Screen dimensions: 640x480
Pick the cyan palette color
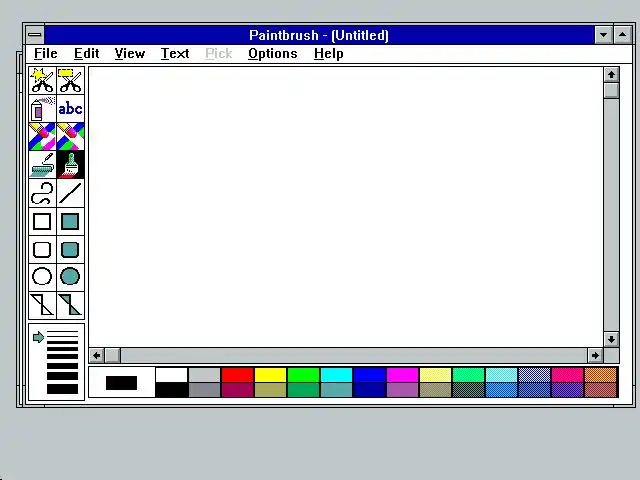[x=336, y=375]
